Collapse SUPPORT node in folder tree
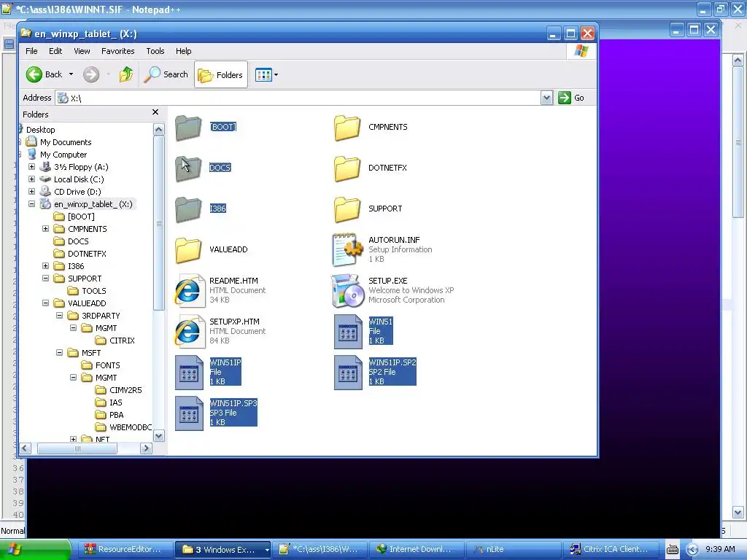 pyautogui.click(x=46, y=278)
